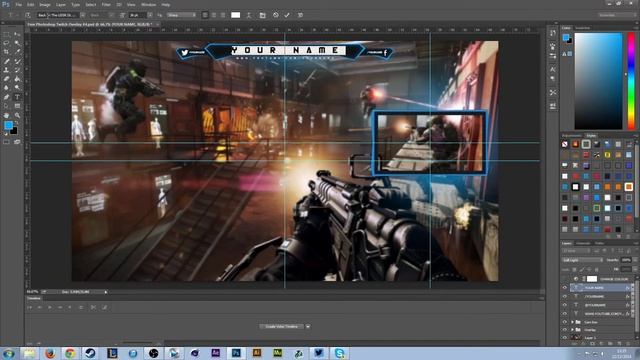Select the Pen tool
The image size is (640, 360).
tap(7, 97)
